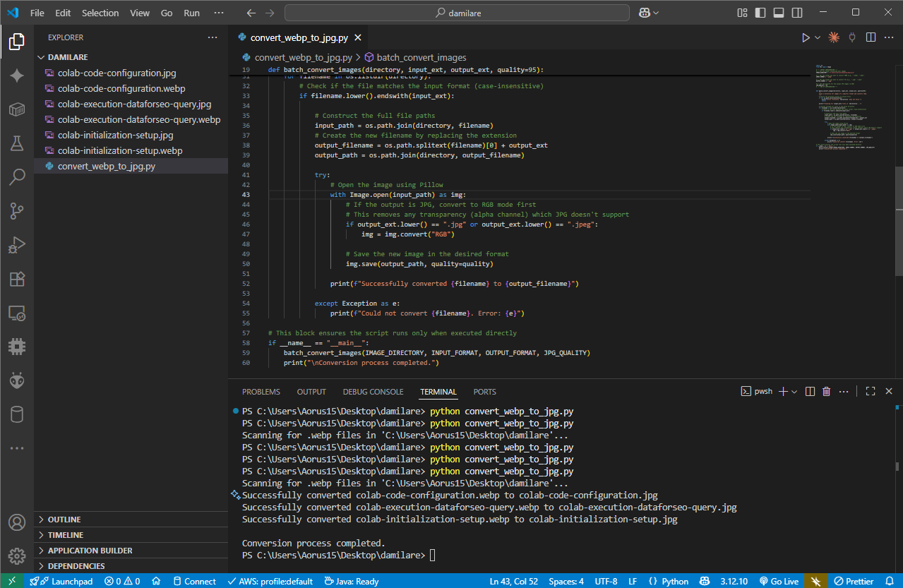Toggle panel visibility in title bar
This screenshot has height=588, width=903.
(x=779, y=13)
